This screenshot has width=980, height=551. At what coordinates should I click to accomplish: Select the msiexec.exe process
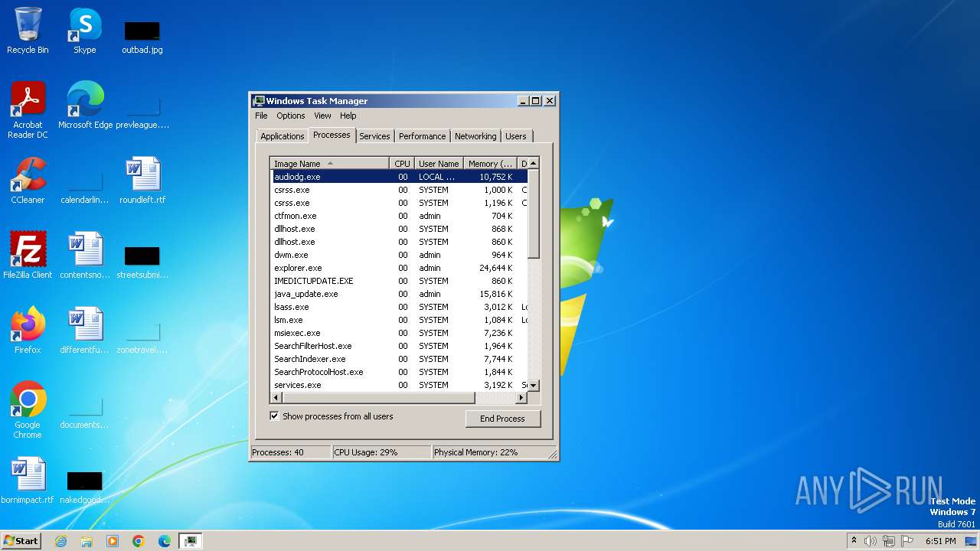coord(399,333)
